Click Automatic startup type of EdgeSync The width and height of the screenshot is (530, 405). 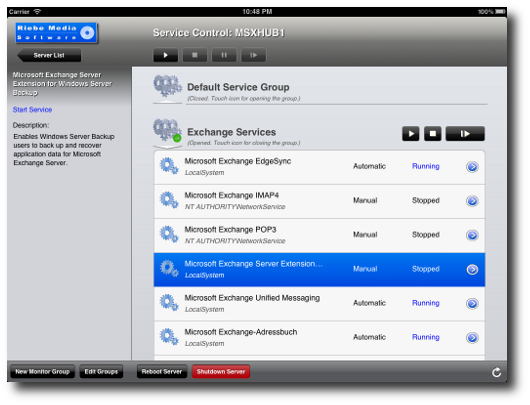point(369,166)
